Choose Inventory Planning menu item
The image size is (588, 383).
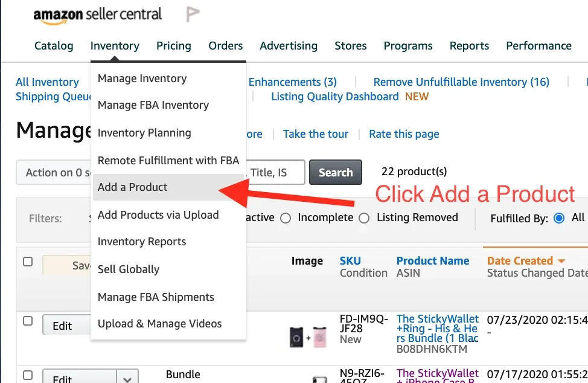click(168, 133)
